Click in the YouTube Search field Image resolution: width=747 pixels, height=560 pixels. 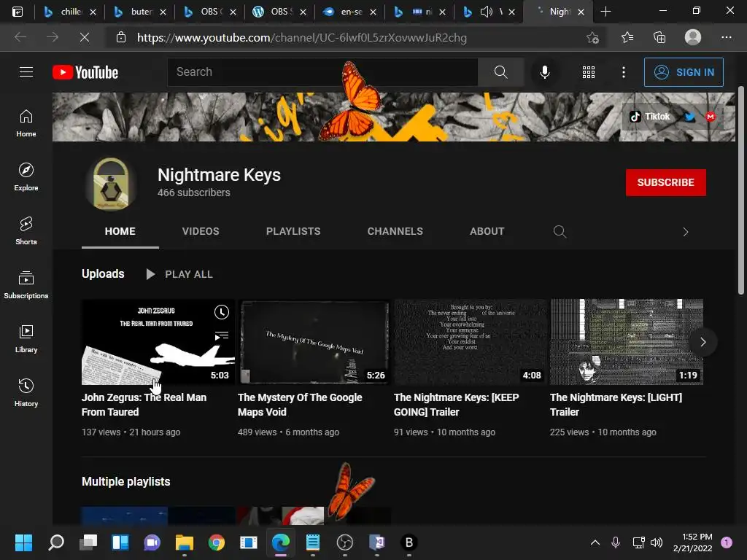[x=322, y=72]
